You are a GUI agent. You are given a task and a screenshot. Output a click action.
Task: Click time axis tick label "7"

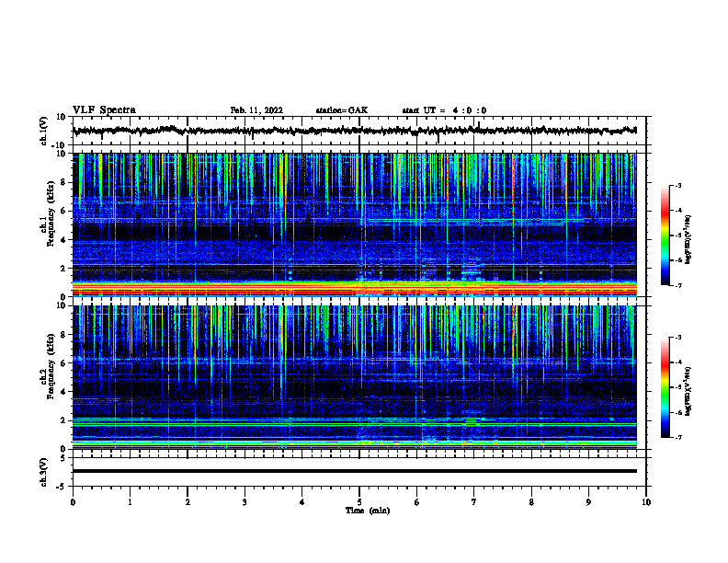474,502
